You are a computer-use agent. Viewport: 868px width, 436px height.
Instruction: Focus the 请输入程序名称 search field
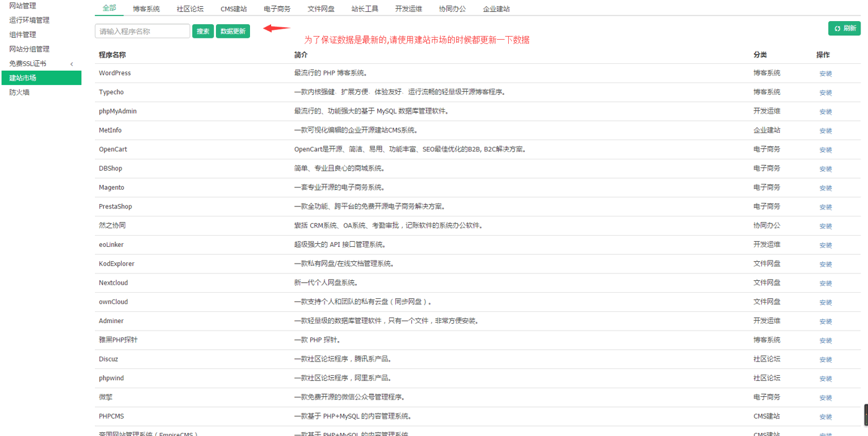[143, 31]
